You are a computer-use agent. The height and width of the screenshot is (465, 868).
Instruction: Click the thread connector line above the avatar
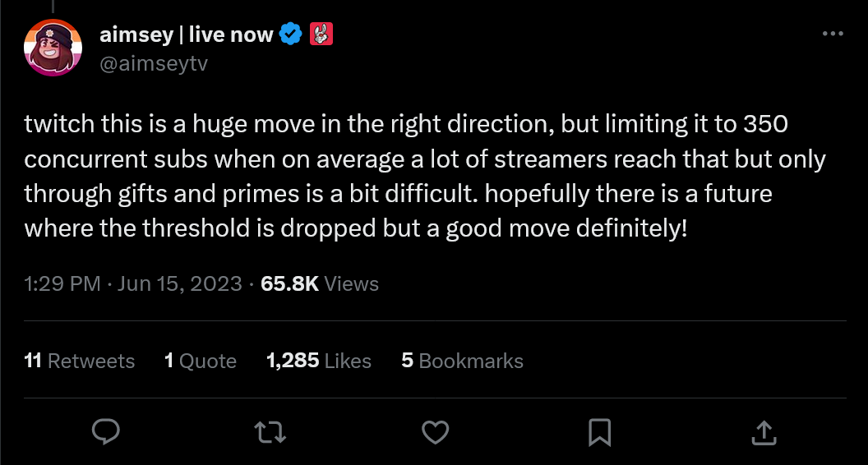[x=53, y=5]
